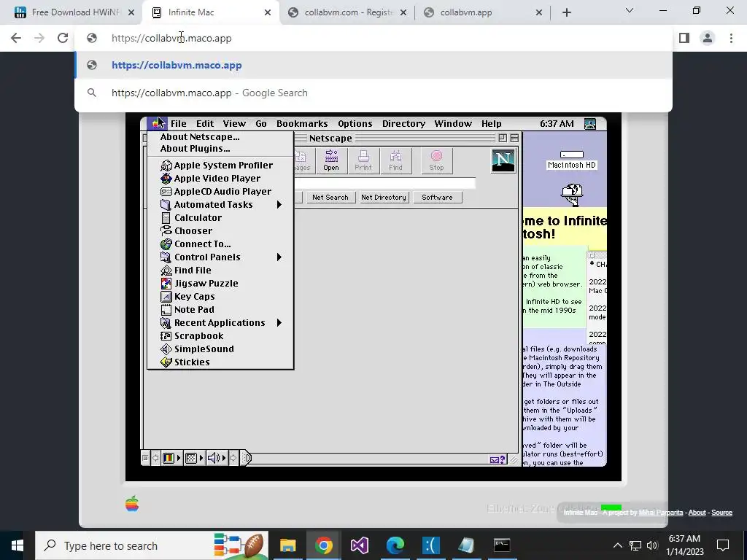Click the Netscape Stop toolbar button

coord(436,160)
